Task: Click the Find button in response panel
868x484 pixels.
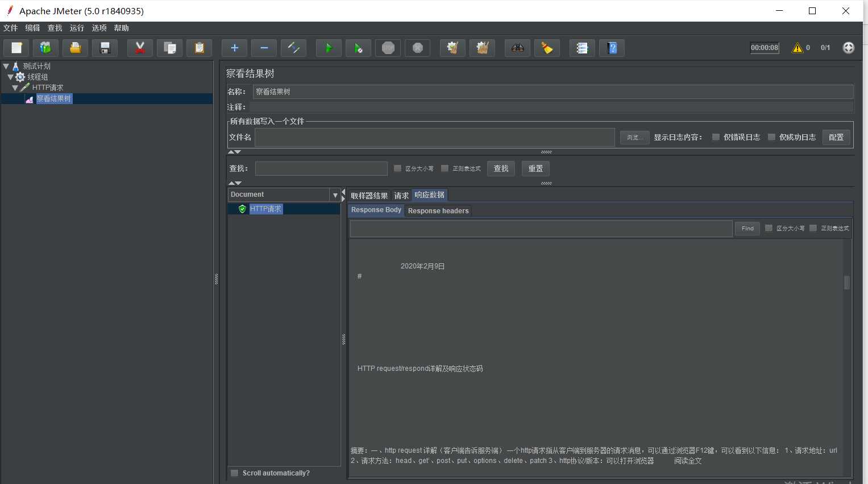Action: 747,229
